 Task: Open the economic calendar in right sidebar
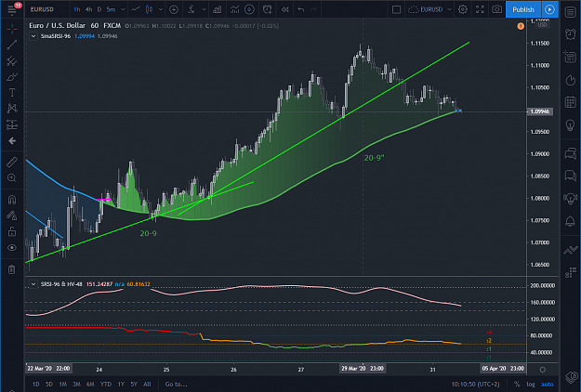pyautogui.click(x=570, y=102)
